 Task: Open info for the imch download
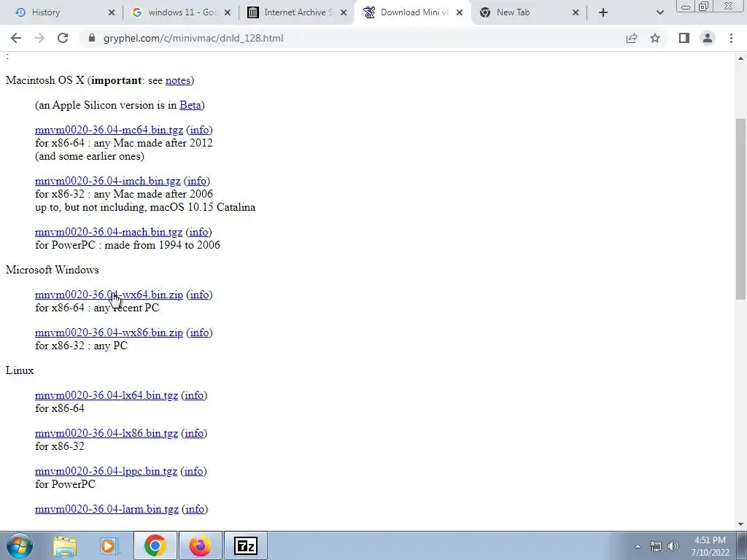click(x=197, y=181)
